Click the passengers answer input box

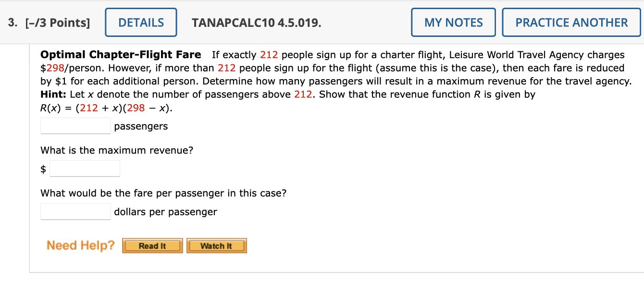point(75,126)
